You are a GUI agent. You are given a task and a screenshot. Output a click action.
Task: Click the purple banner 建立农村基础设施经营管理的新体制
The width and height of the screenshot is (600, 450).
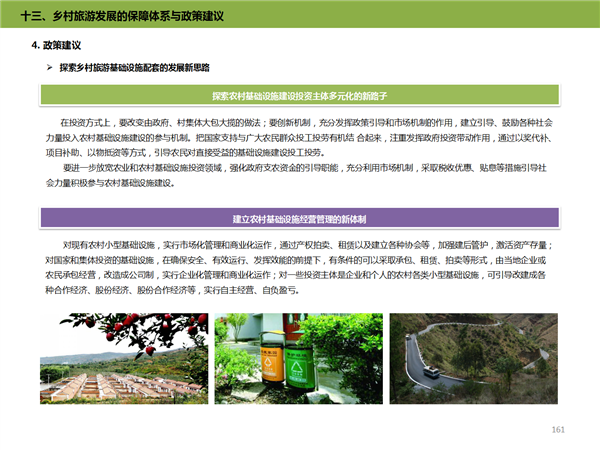(x=299, y=217)
